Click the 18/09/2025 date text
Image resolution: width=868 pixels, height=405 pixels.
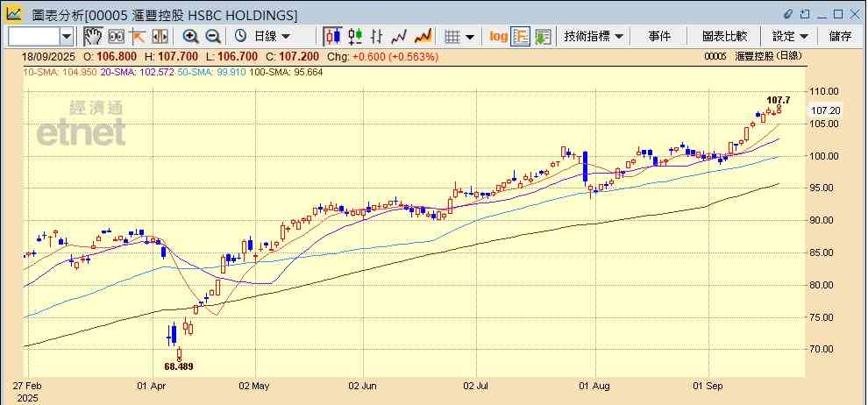pos(46,56)
